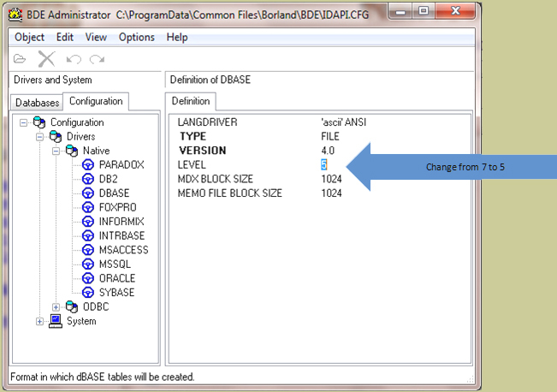Collapse the Configuration root node

[23, 122]
